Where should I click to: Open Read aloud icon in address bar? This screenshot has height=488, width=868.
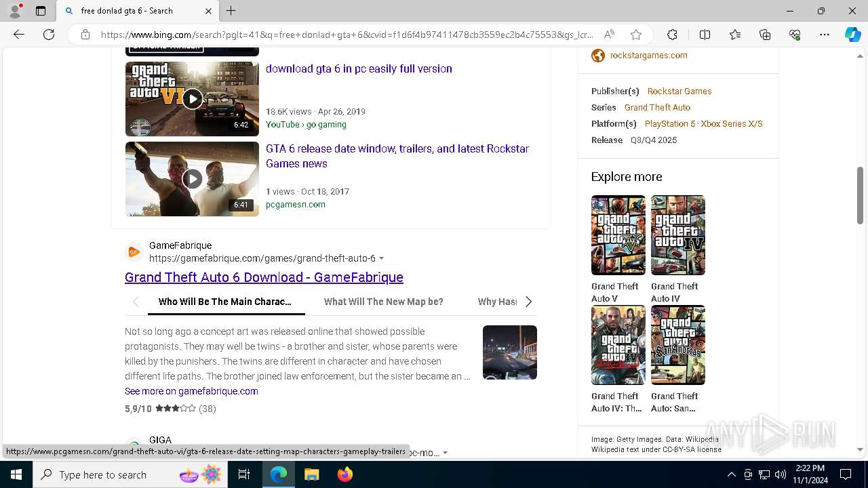(x=609, y=35)
